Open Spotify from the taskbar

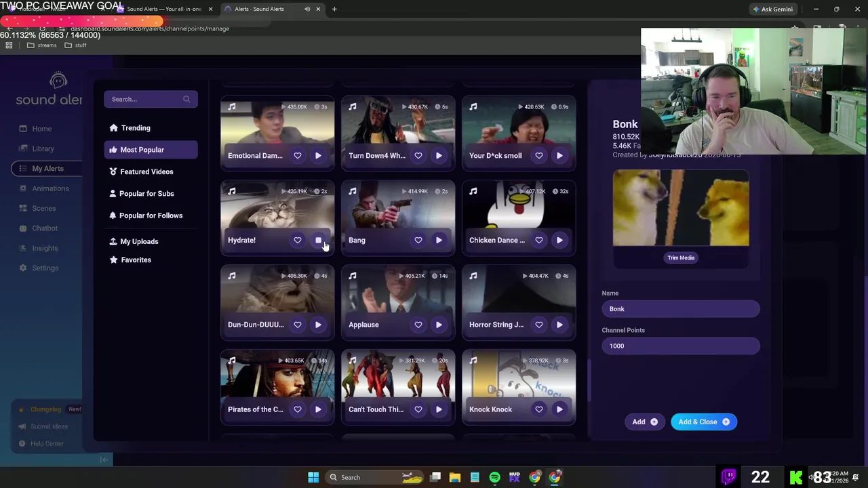(x=494, y=477)
